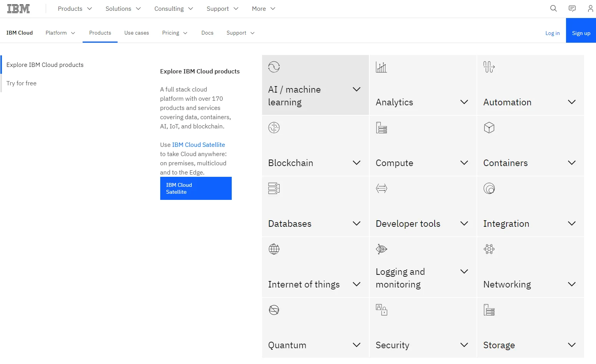
Task: Click the Databases label
Action: 290,224
